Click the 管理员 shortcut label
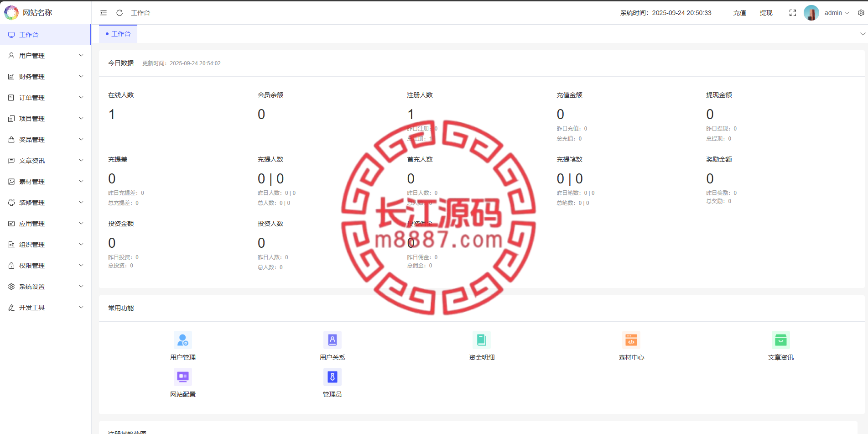Image resolution: width=868 pixels, height=434 pixels. (333, 394)
